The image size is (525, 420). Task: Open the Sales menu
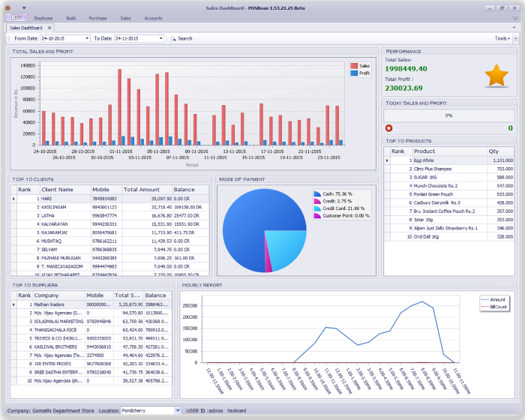click(125, 19)
